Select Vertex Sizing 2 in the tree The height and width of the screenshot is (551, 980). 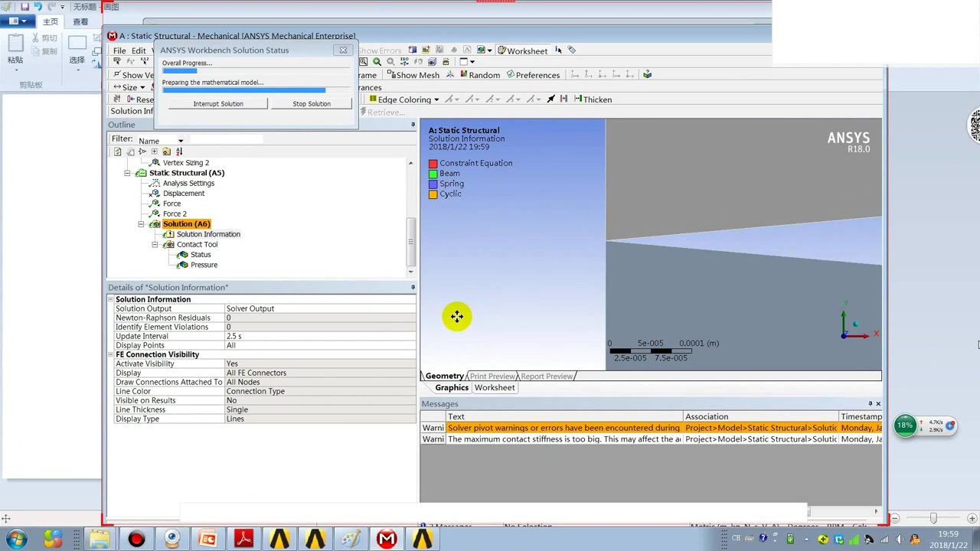[185, 163]
